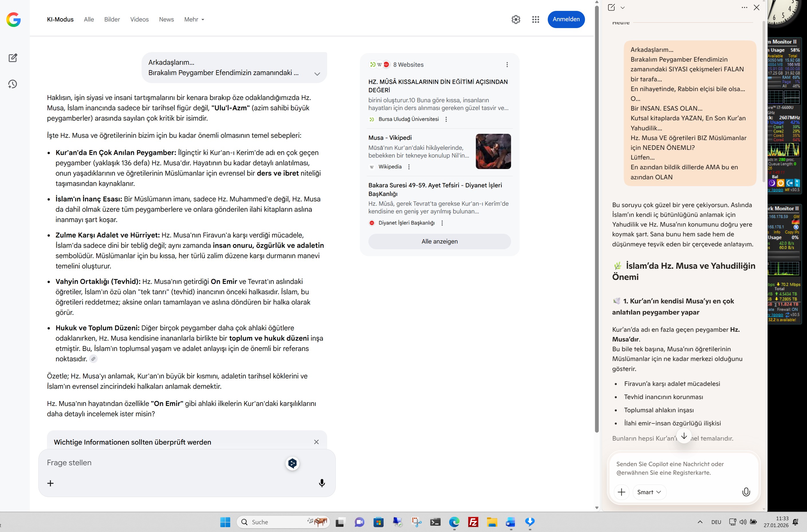Switch to the Bilder tab

pyautogui.click(x=112, y=19)
